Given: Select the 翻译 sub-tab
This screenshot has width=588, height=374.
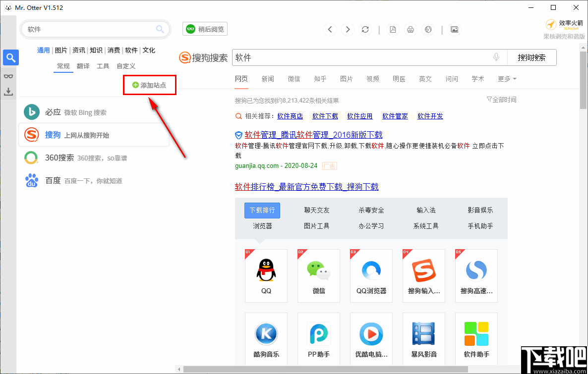Looking at the screenshot, I should click(x=83, y=66).
